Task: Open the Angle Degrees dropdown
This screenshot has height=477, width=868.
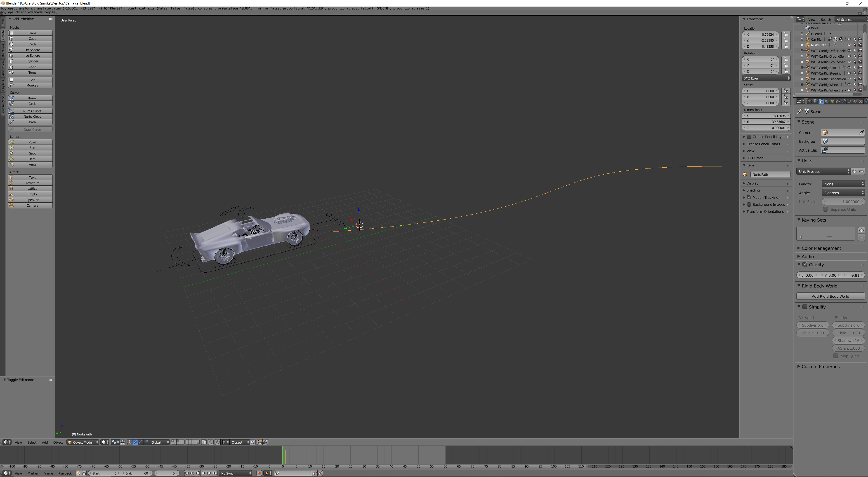Action: pos(843,193)
